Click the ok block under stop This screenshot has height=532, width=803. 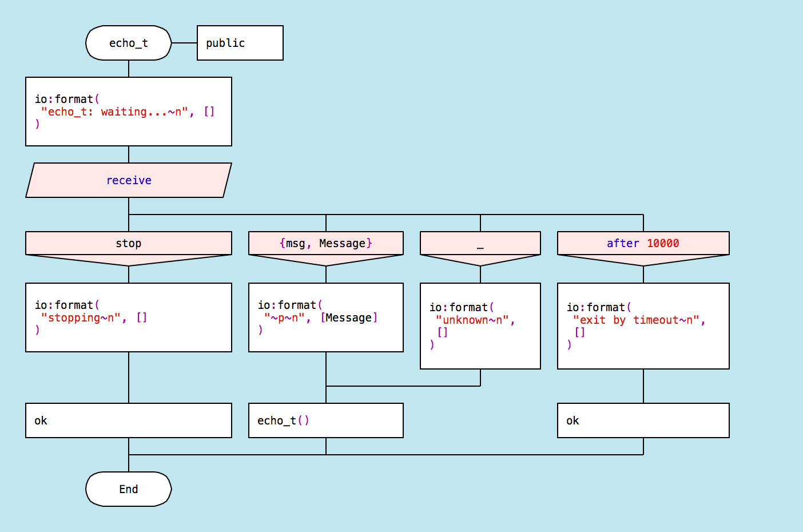click(129, 420)
